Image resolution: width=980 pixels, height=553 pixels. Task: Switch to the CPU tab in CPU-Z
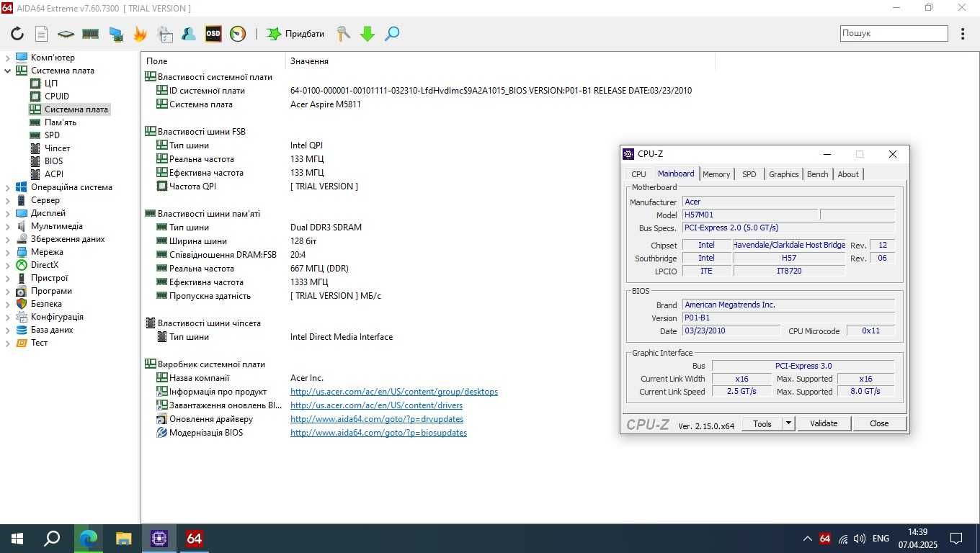(638, 174)
